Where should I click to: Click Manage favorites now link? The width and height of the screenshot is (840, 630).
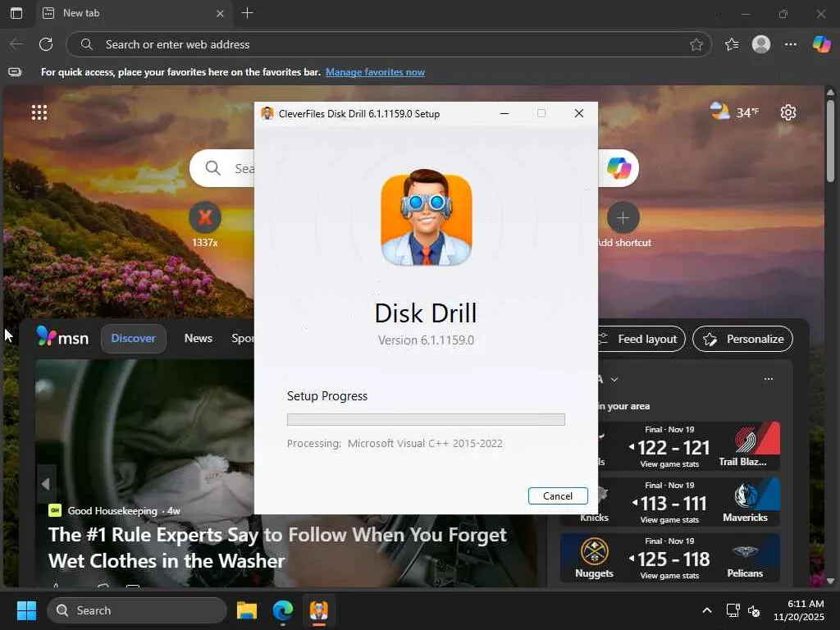tap(375, 72)
